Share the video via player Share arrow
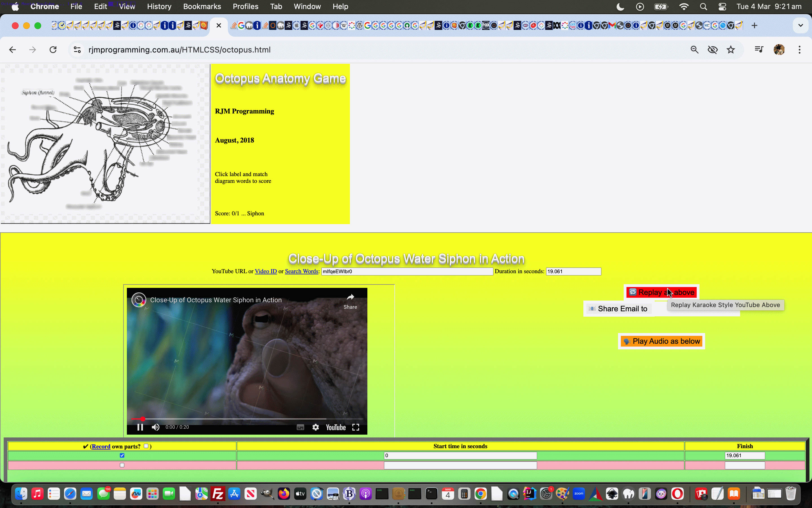 pyautogui.click(x=350, y=301)
